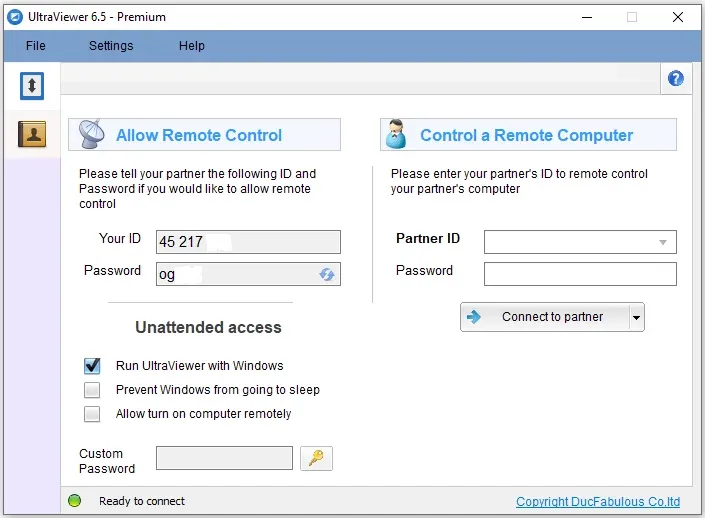Open the File menu

36,46
